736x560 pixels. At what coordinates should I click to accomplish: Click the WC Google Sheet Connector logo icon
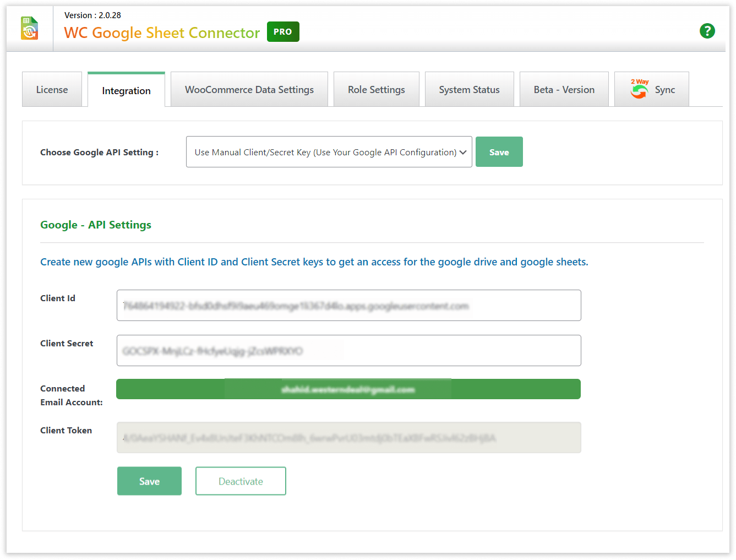pos(29,28)
